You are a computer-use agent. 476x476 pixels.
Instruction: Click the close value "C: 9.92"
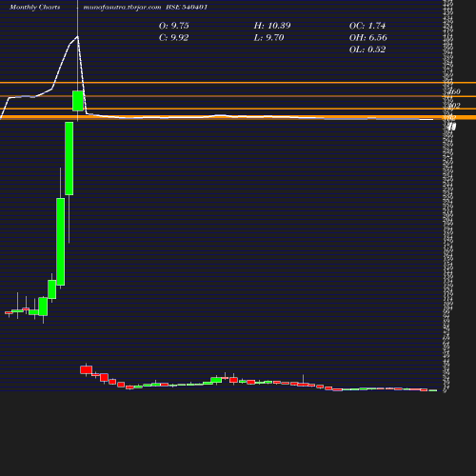tap(174, 38)
